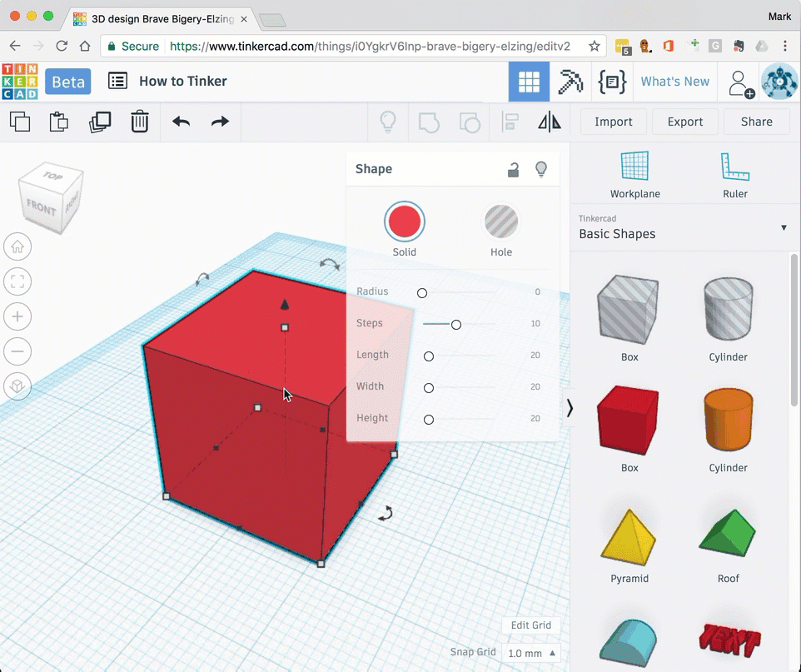
Task: Click the Ungroup shapes icon
Action: [x=470, y=122]
